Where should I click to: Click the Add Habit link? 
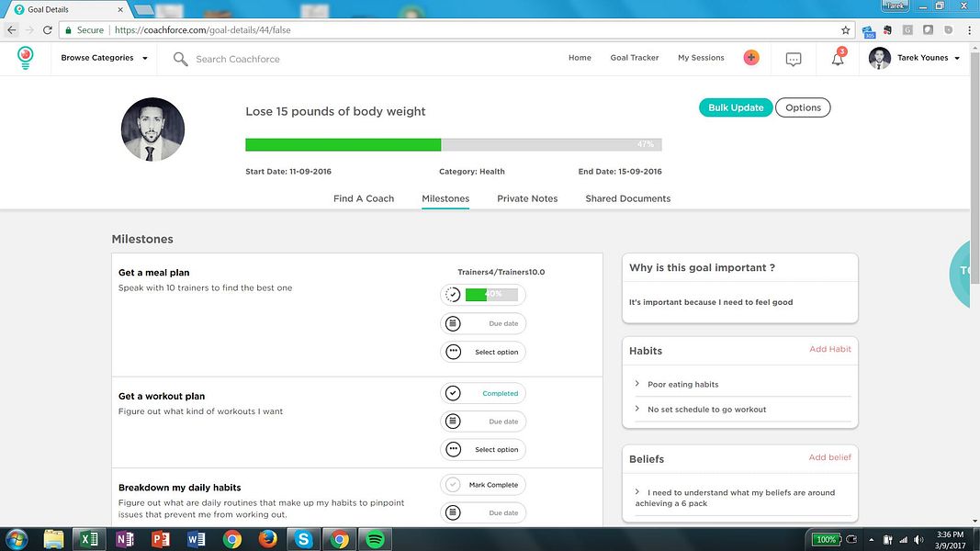pos(830,349)
